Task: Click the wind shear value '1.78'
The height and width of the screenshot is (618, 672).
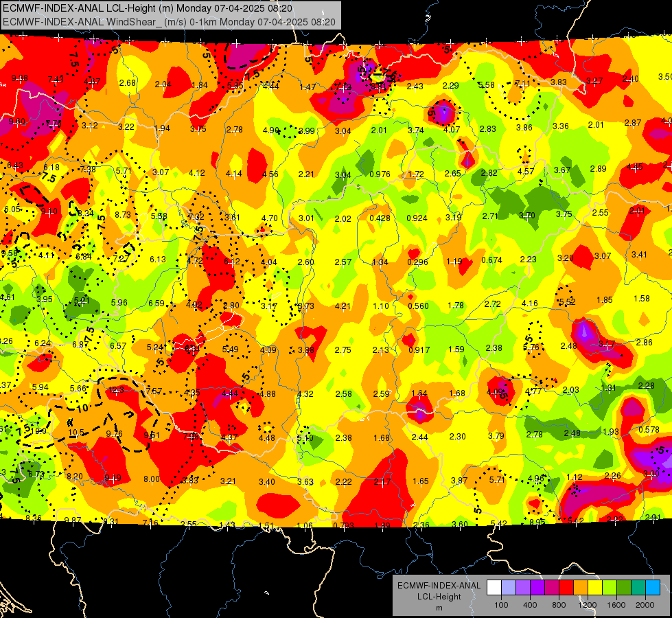Action: point(456,306)
